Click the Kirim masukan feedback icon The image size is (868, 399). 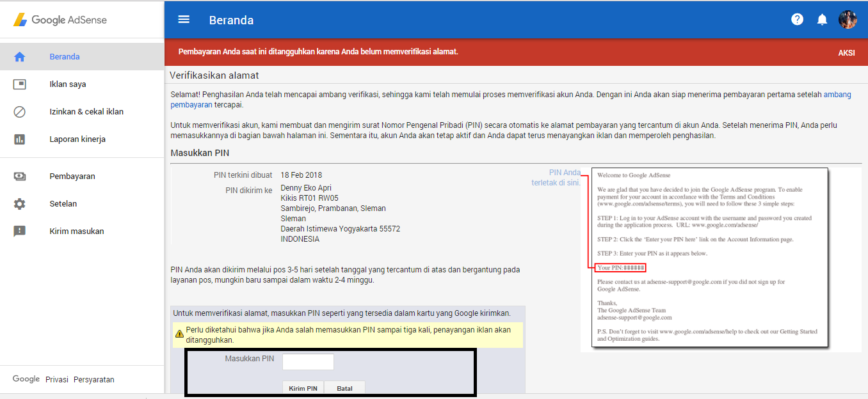pos(19,231)
